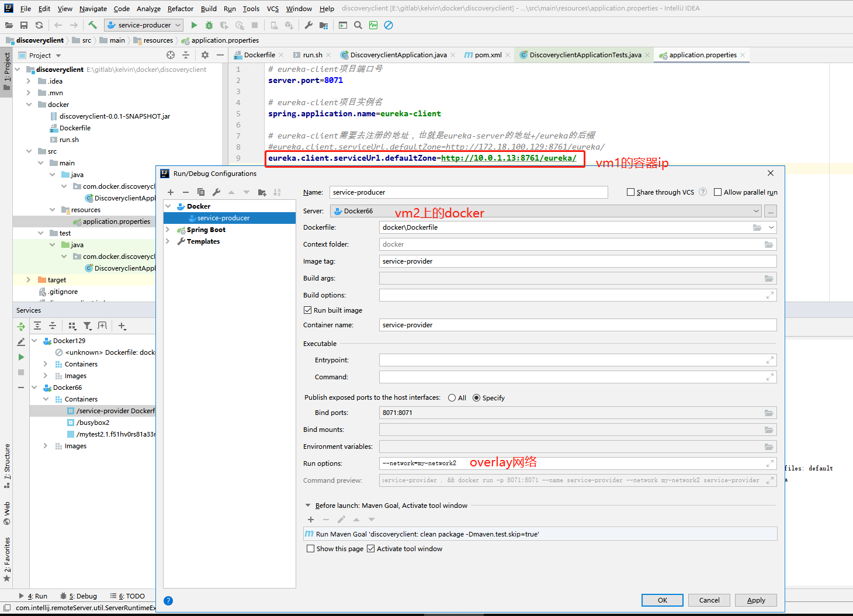This screenshot has height=616, width=853.
Task: Collapse the docker folder in Project tree
Action: (29, 105)
